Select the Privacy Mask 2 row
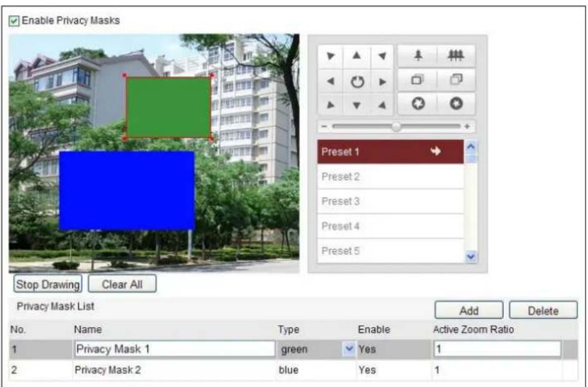This screenshot has height=387, width=588. pyautogui.click(x=293, y=370)
